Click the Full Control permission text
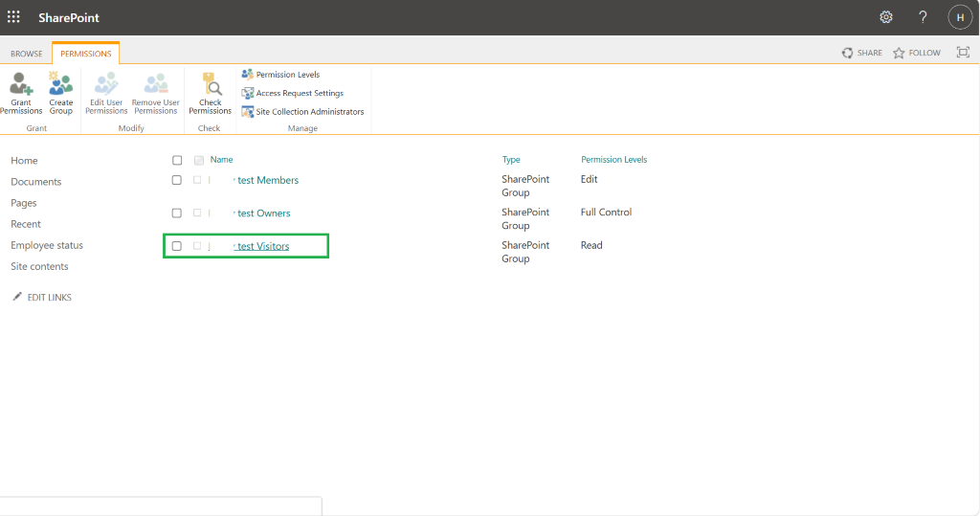Viewport: 980px width, 516px height. click(606, 212)
